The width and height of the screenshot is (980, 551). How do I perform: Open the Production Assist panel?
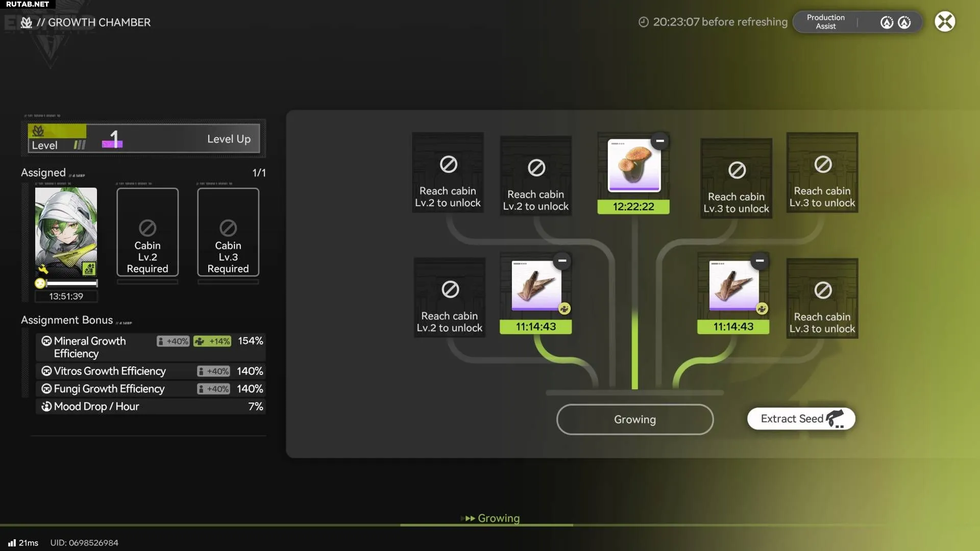[x=826, y=22]
